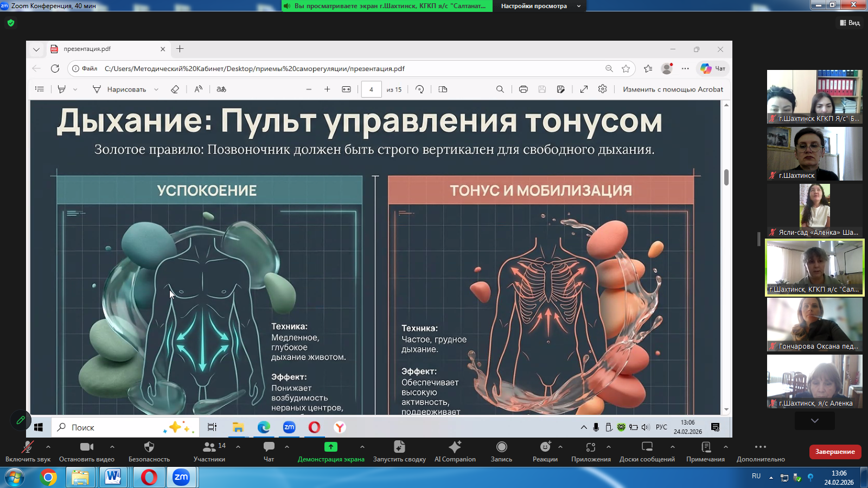Open Whiteboards (Доски сообщений) icon

[647, 451]
